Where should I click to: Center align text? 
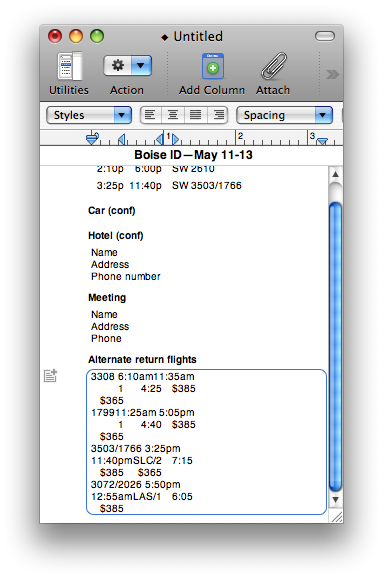coord(173,115)
